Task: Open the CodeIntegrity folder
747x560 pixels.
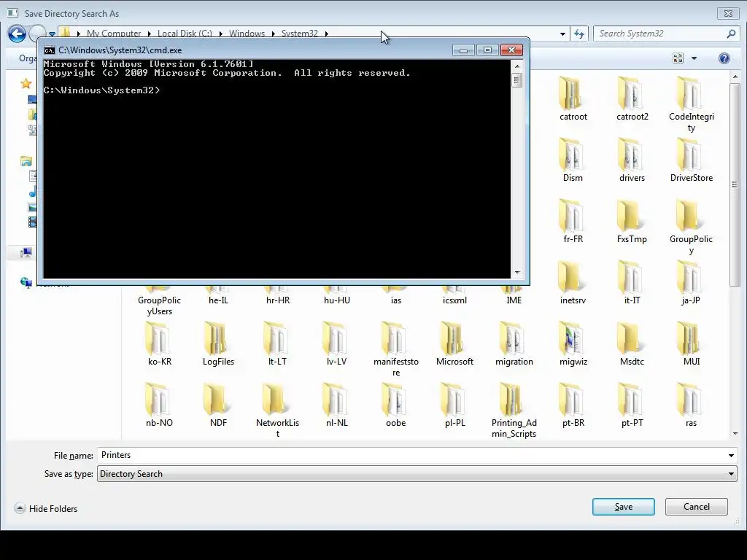Action: pos(691,105)
